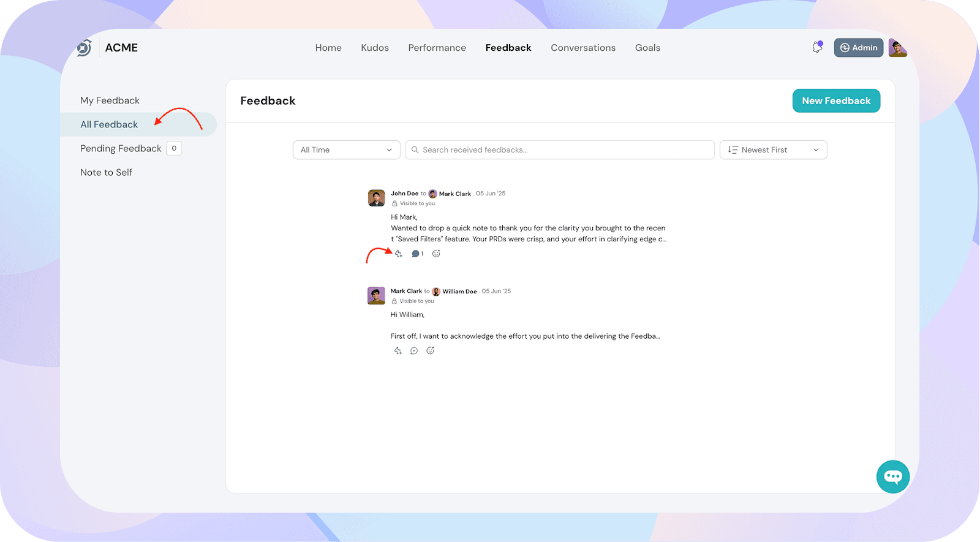Click the Pending Feedback count badge

pos(174,148)
